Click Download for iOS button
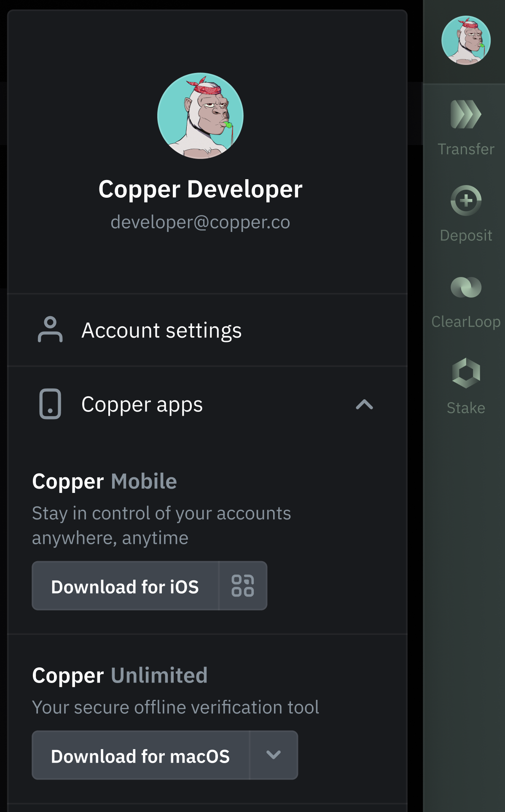 (125, 586)
